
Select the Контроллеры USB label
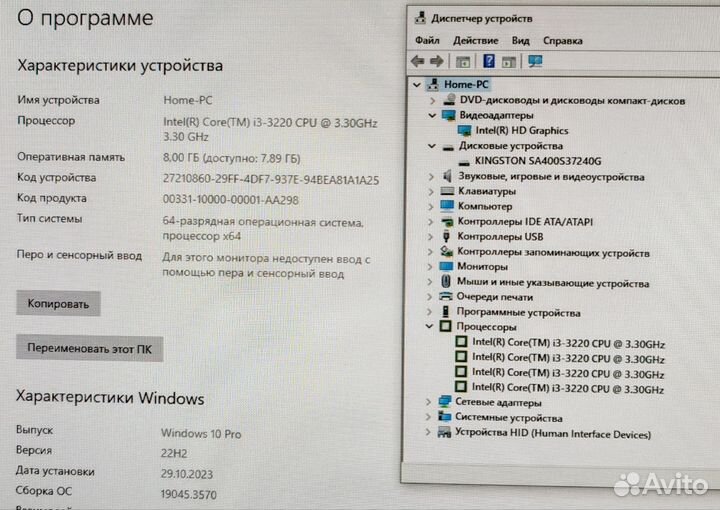[500, 236]
